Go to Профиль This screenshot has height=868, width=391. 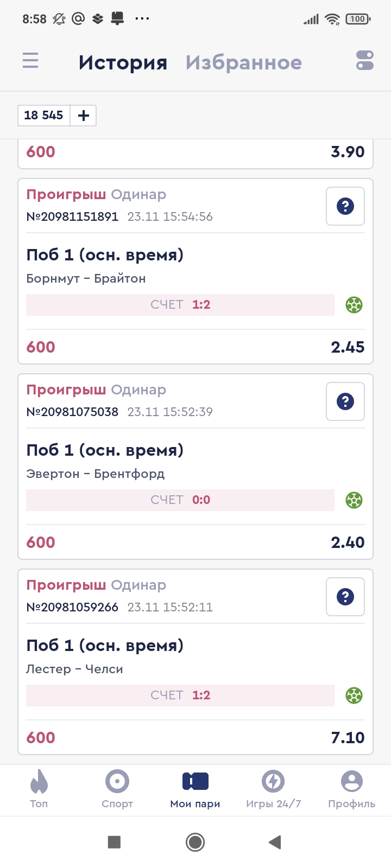click(351, 789)
